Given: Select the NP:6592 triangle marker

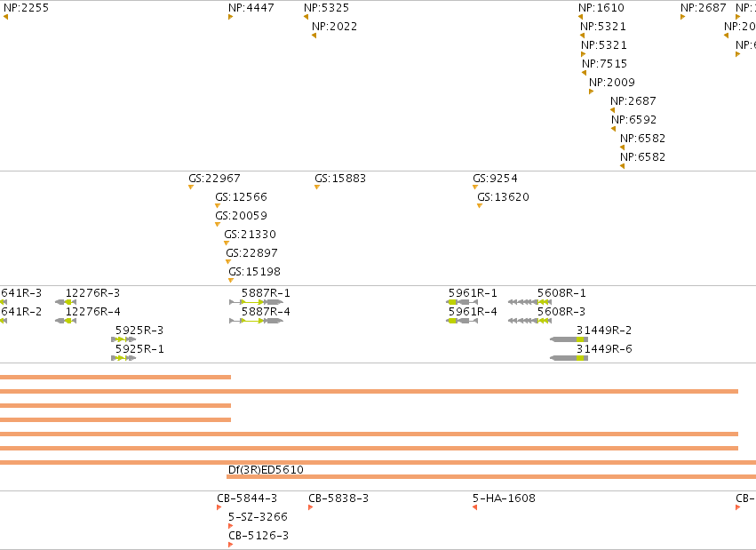Looking at the screenshot, I should pos(613,129).
